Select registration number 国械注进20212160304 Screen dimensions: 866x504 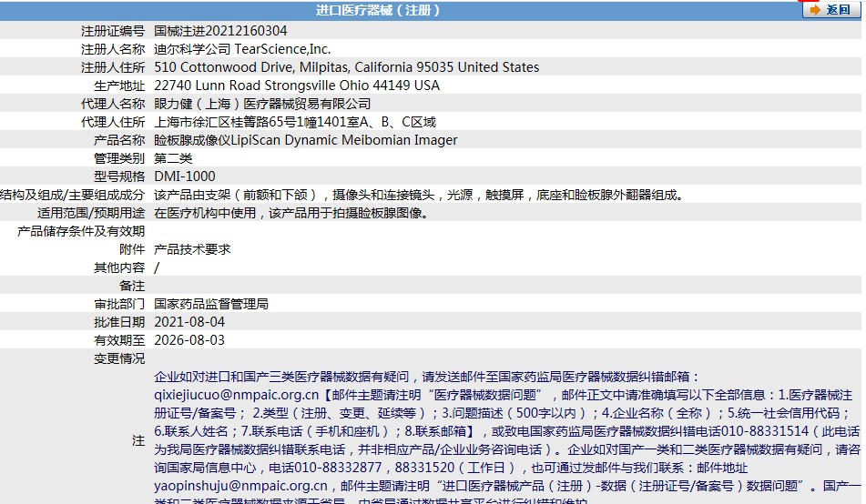(x=220, y=31)
